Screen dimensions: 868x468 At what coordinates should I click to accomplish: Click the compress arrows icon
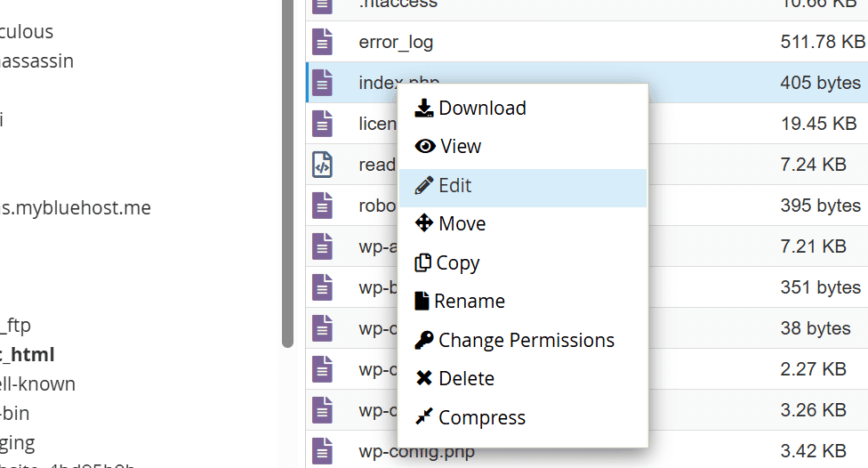tap(424, 416)
